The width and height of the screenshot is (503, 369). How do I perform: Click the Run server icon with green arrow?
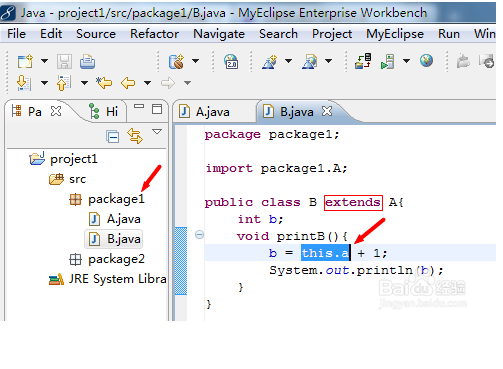click(387, 61)
